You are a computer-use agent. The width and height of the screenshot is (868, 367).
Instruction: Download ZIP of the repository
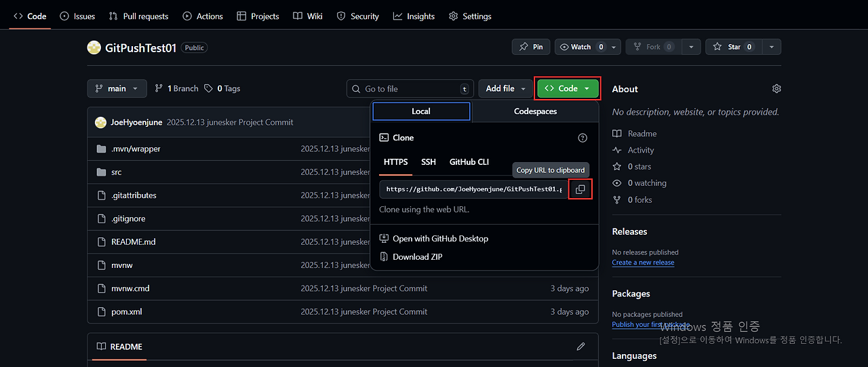click(411, 257)
